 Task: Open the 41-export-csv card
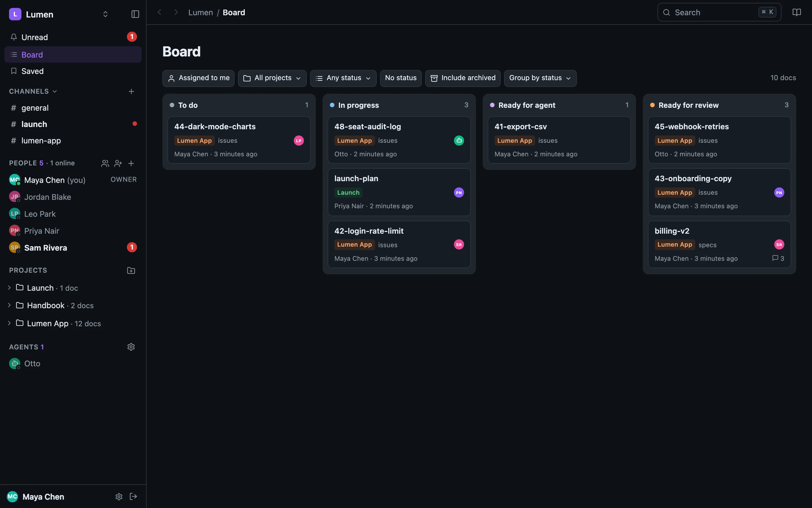(x=559, y=140)
